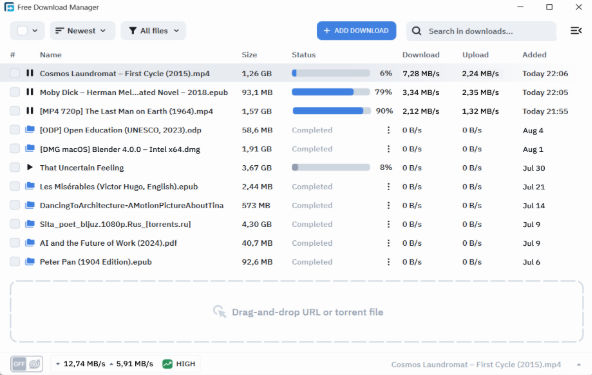Click the 1,91 GB size of Blender
This screenshot has height=375, width=592.
pyautogui.click(x=257, y=149)
